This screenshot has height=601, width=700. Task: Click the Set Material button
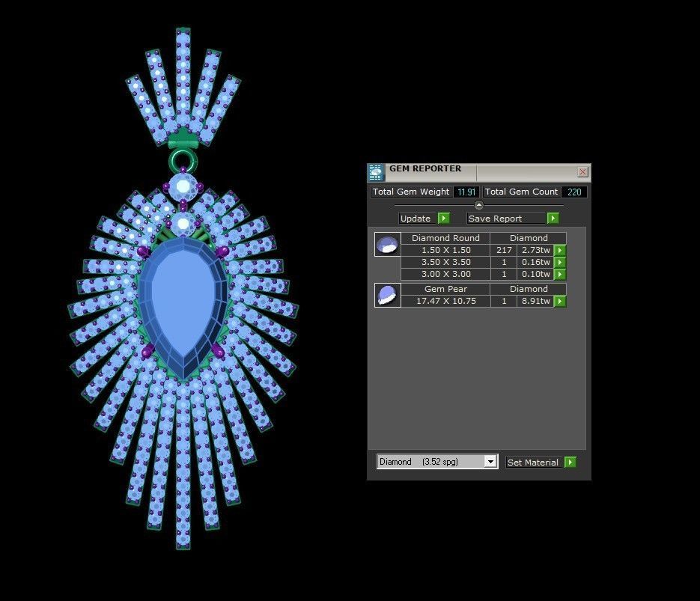[533, 463]
